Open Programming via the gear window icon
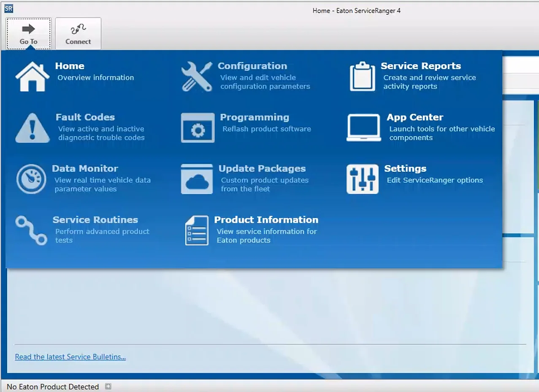539x392 pixels. coord(198,128)
